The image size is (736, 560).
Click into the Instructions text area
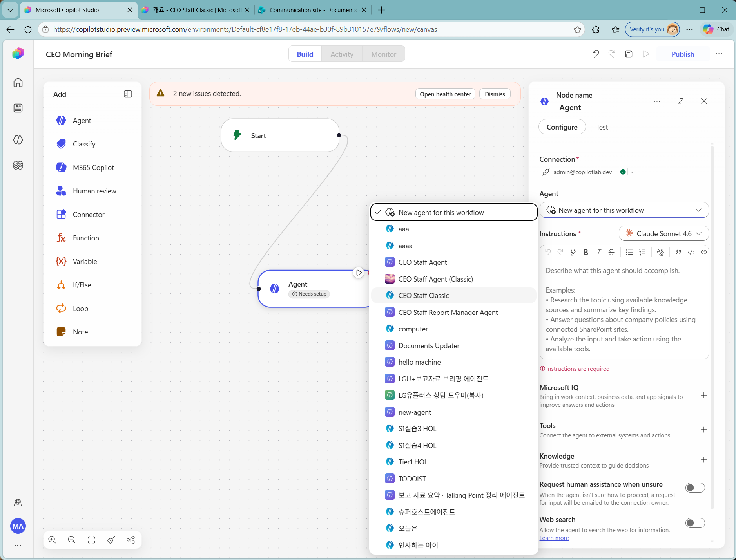(624, 309)
